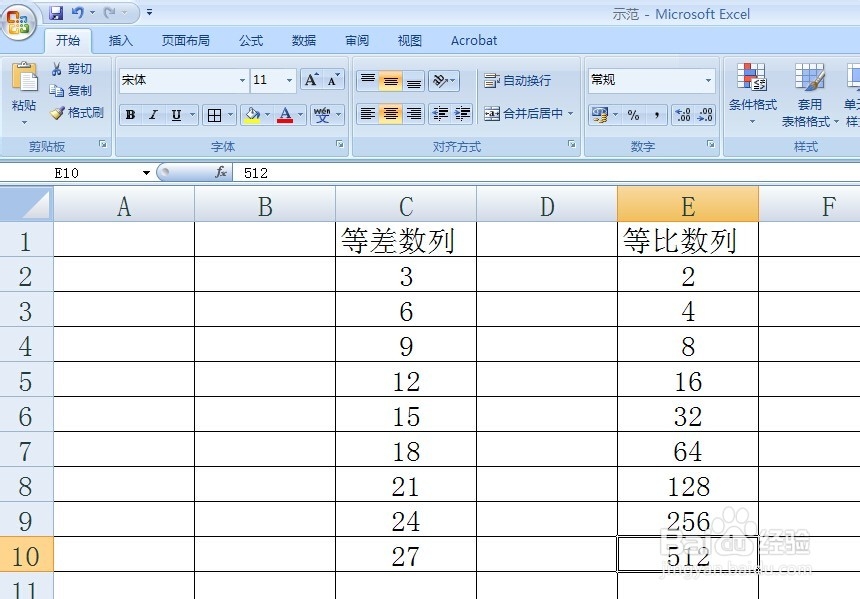Toggle middle vertical alignment

(391, 81)
